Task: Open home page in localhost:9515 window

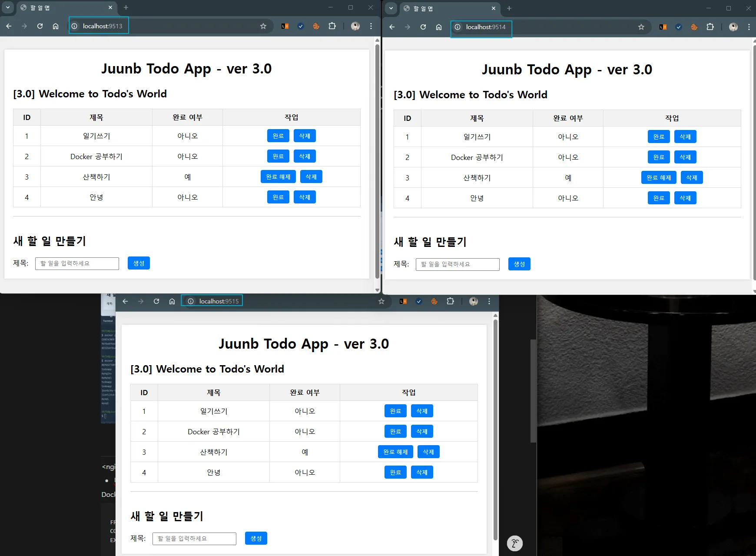Action: (x=172, y=301)
